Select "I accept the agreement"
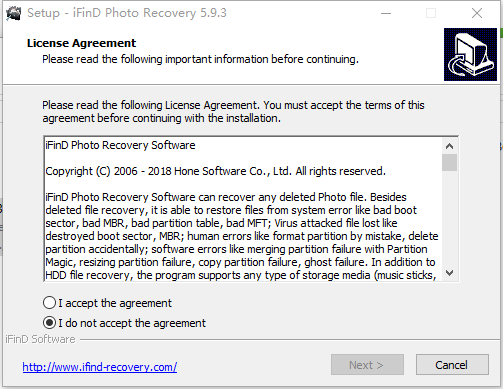 107,303
